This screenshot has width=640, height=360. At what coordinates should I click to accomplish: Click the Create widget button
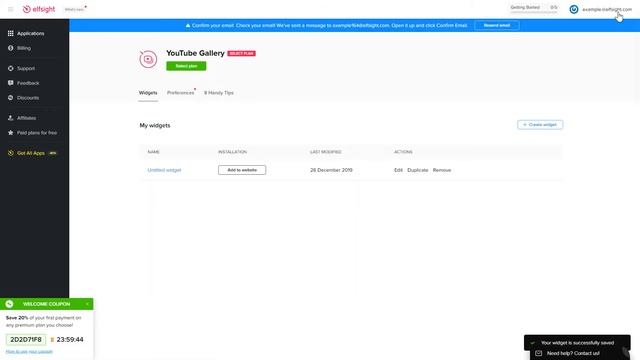[x=540, y=124]
